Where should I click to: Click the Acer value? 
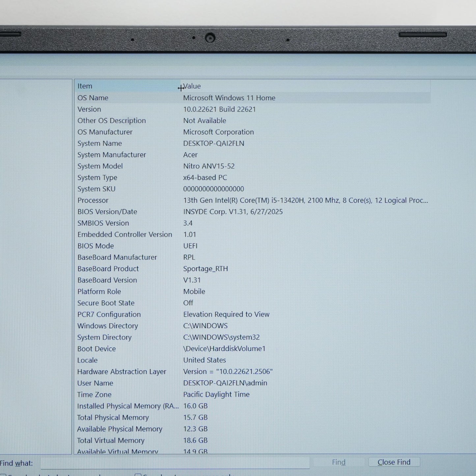click(190, 155)
